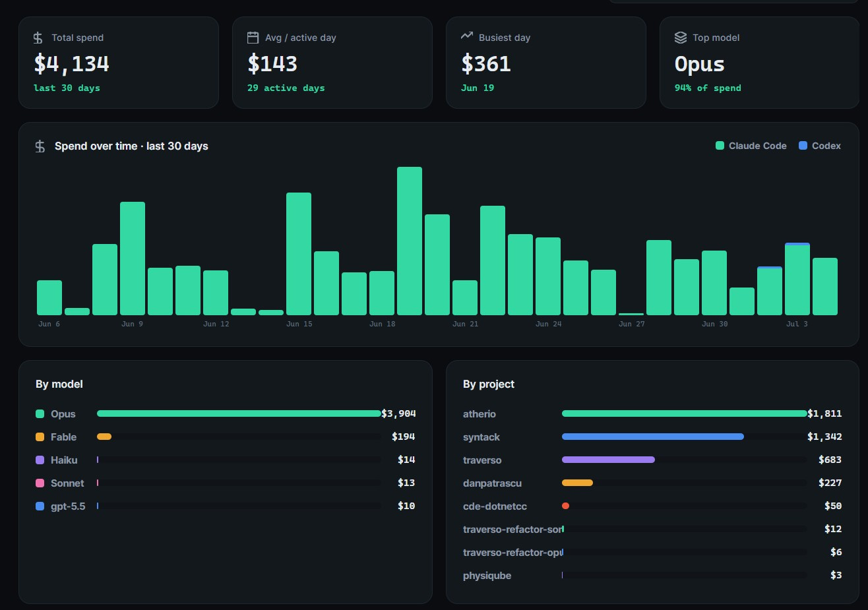Click the $3,904 Opus amount

coord(398,414)
